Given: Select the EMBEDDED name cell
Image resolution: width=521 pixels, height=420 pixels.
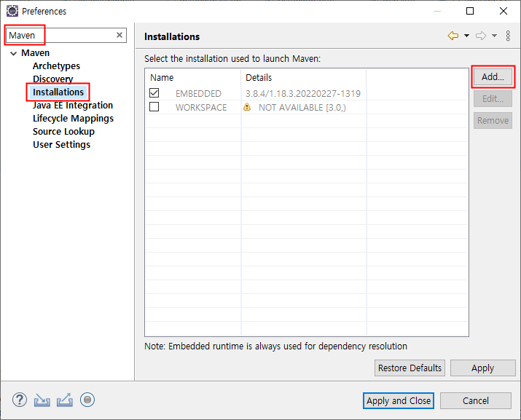Looking at the screenshot, I should point(198,94).
